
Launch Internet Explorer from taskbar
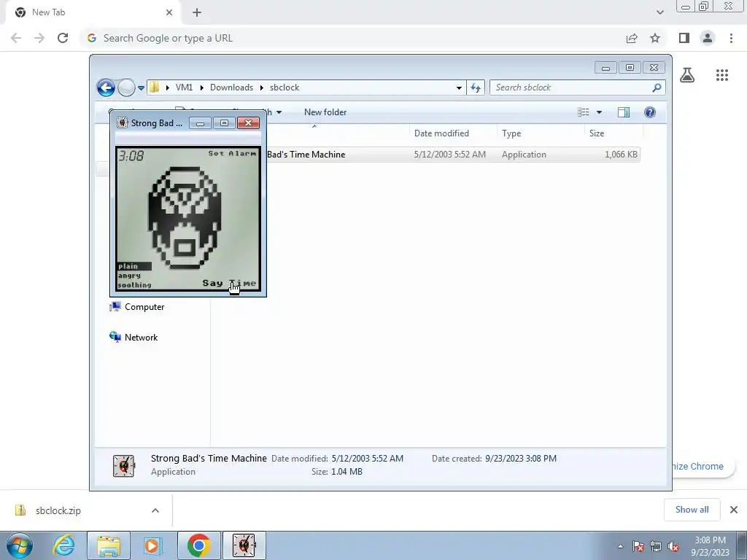(64, 545)
